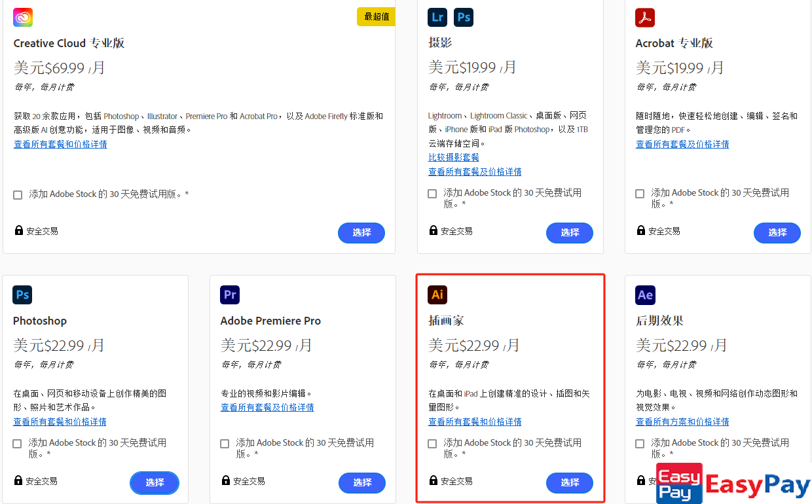Open 查看所有套餐及价格详情 in 摄影 card

[x=475, y=171]
